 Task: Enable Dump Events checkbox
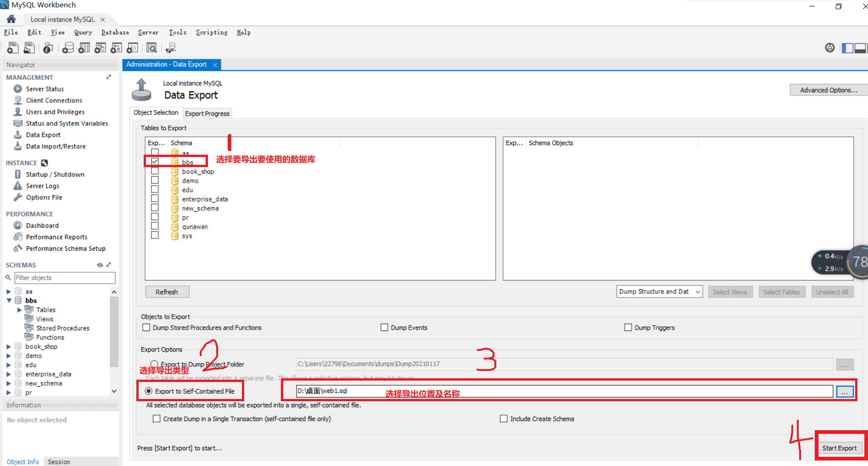[384, 327]
